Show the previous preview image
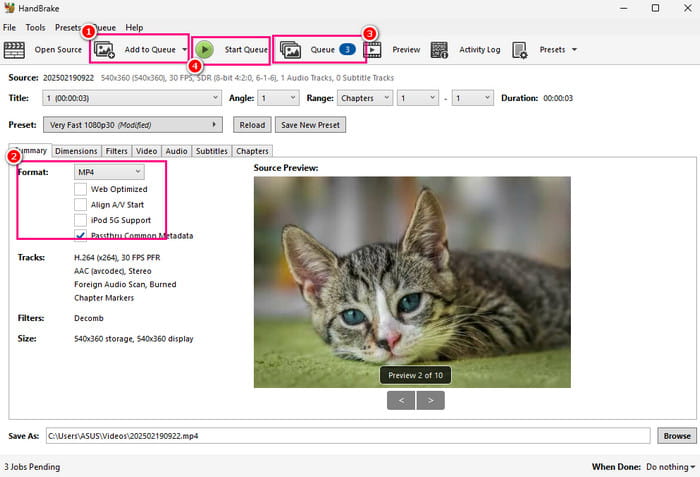The width and height of the screenshot is (700, 477). pyautogui.click(x=401, y=400)
